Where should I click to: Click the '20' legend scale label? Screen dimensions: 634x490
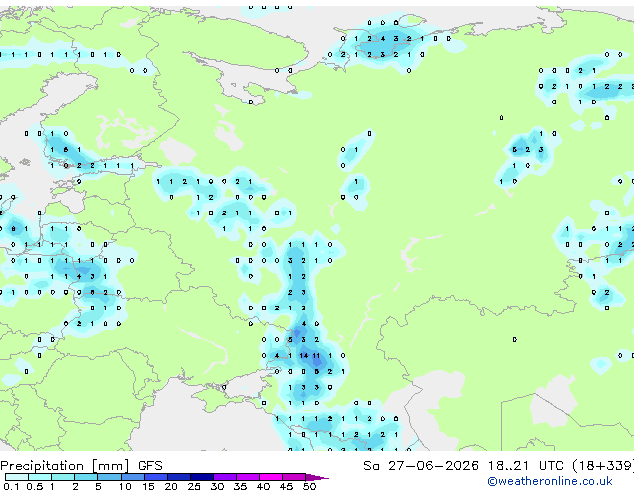[x=171, y=486]
